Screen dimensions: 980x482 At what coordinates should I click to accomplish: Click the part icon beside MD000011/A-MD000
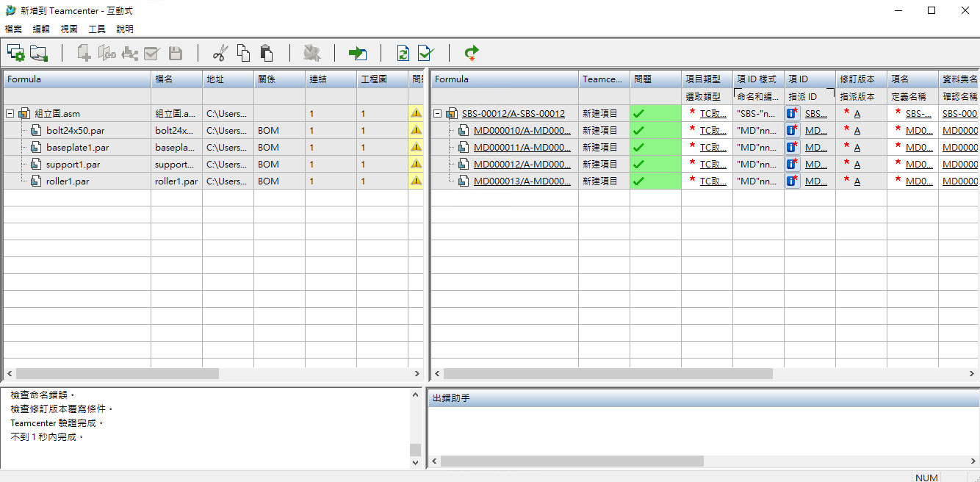pyautogui.click(x=464, y=148)
